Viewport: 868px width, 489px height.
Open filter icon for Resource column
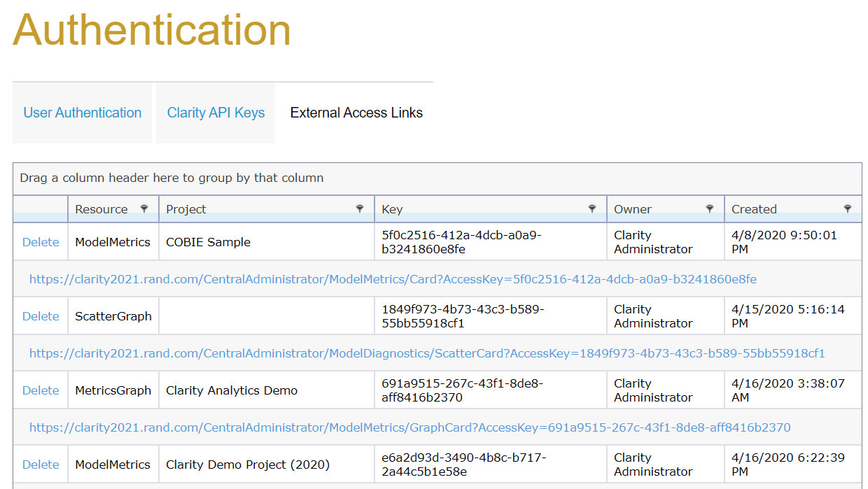click(144, 208)
